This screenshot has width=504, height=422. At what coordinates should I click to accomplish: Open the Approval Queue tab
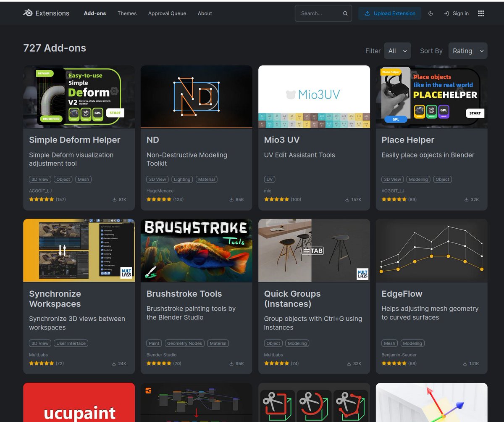167,13
